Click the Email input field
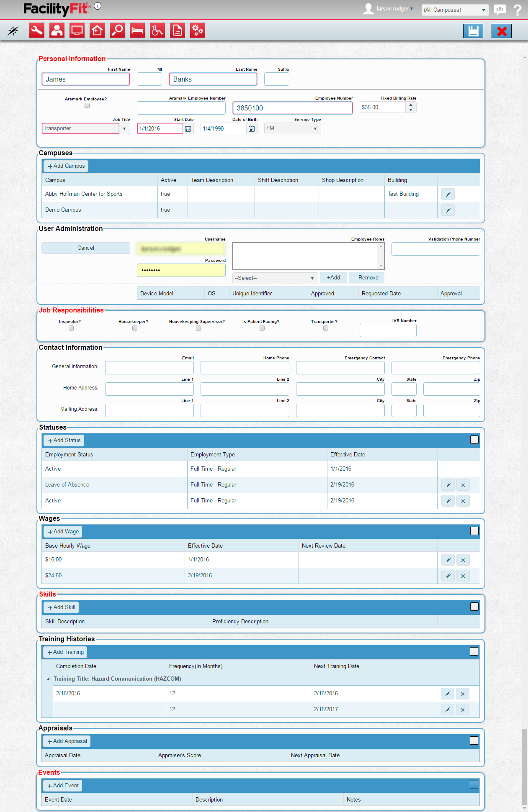This screenshot has height=812, width=528. coord(149,368)
